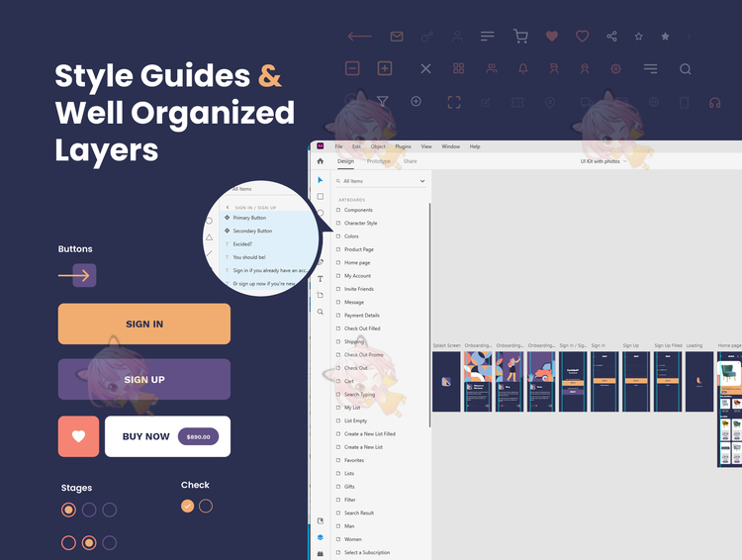Select the Rectangle tool in XD toolbar
Image resolution: width=742 pixels, height=560 pixels.
(x=321, y=197)
